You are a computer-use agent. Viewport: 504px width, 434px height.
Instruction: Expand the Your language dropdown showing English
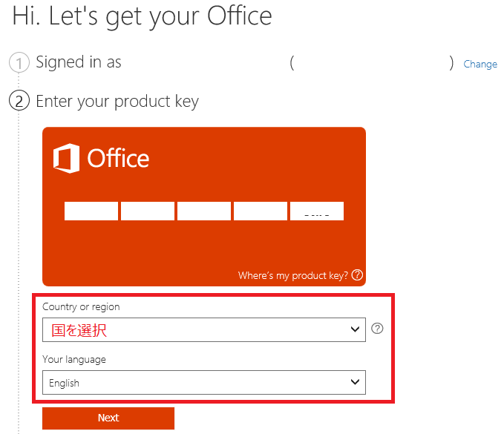[193, 383]
